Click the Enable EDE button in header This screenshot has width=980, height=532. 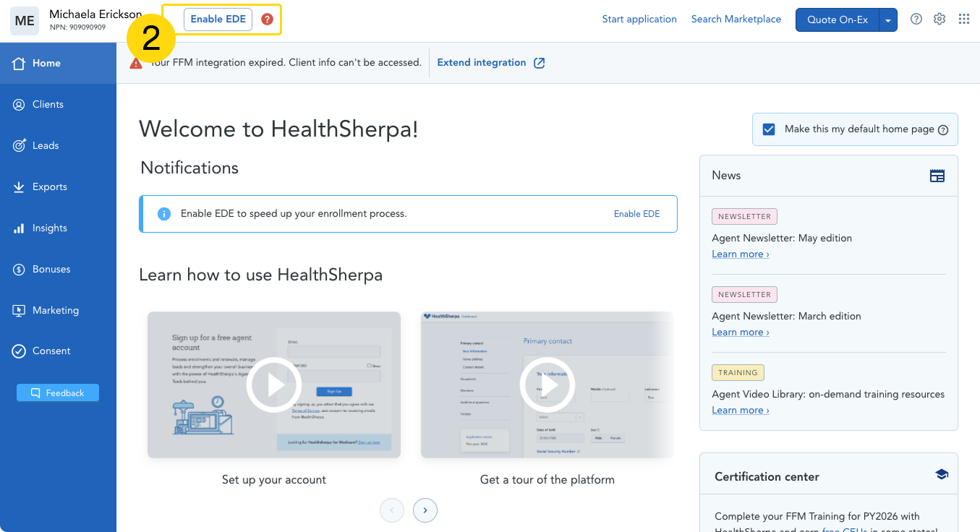218,20
